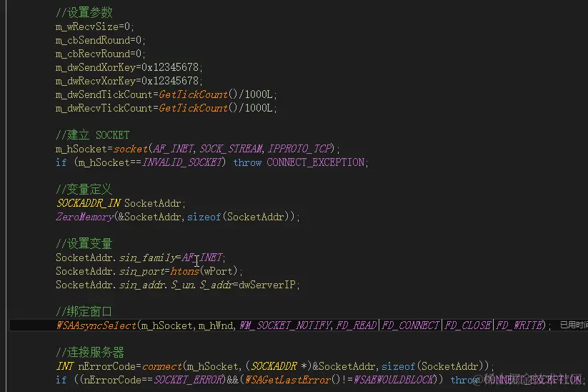The width and height of the screenshot is (588, 392).
Task: Click the 'htons' function call
Action: [x=184, y=271]
